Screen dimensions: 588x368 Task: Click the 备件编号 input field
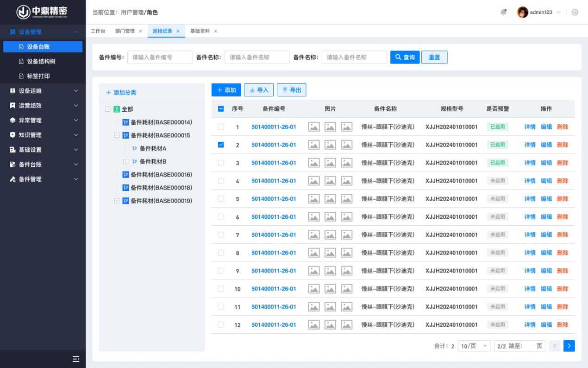(160, 57)
